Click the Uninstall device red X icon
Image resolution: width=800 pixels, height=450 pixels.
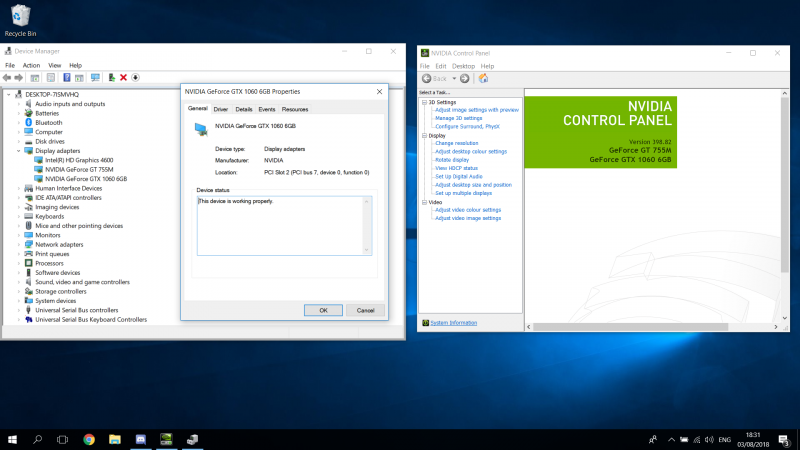[x=123, y=77]
